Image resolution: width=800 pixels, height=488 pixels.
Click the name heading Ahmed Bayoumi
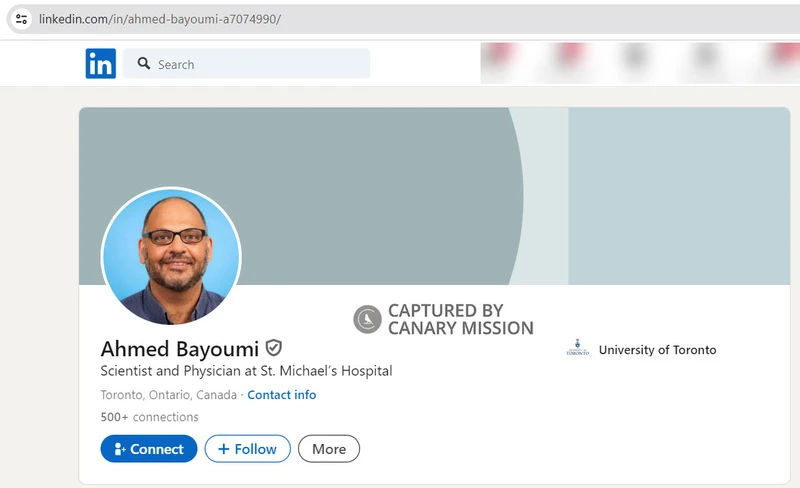(x=180, y=349)
